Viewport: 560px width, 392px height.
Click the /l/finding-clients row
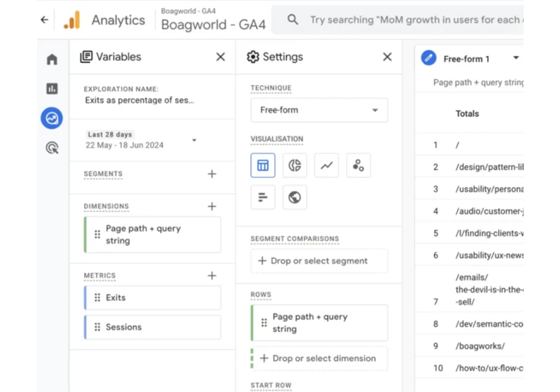(469, 233)
